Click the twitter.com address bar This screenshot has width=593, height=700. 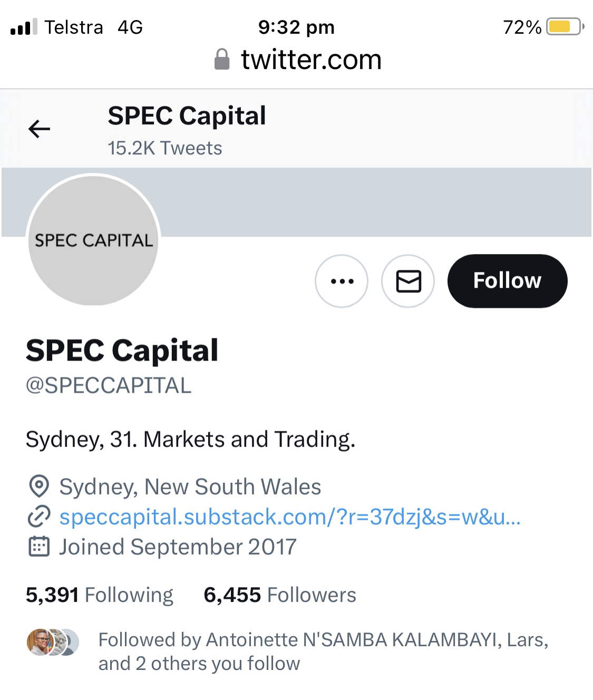pyautogui.click(x=311, y=60)
